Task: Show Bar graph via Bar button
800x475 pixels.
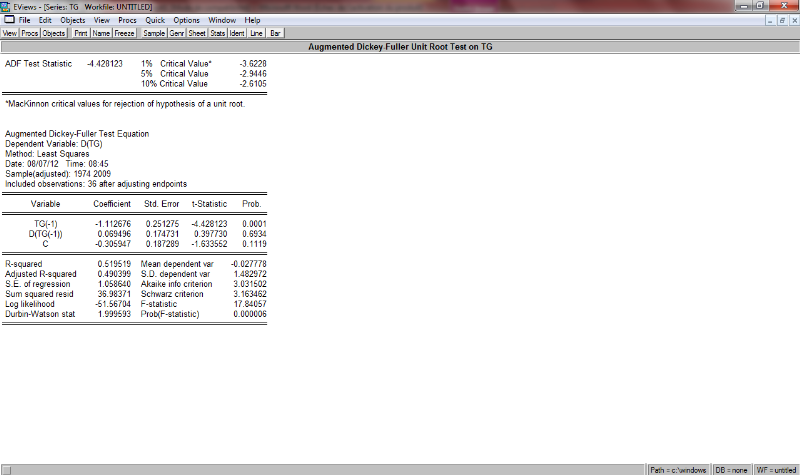Action: pyautogui.click(x=275, y=33)
